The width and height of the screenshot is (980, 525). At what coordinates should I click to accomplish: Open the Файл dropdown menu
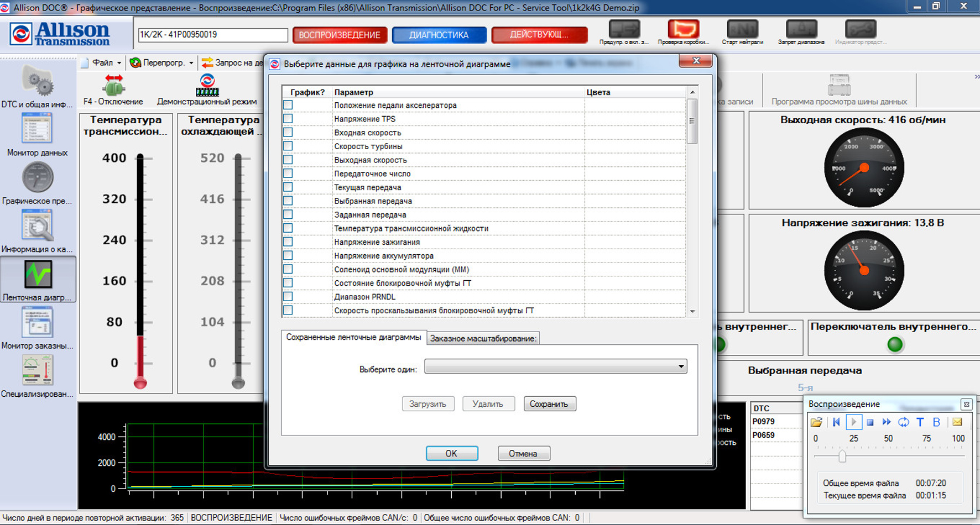(x=103, y=63)
